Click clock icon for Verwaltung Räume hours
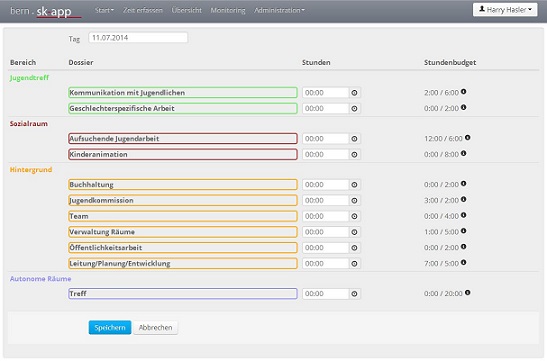547x361 pixels. tap(354, 232)
